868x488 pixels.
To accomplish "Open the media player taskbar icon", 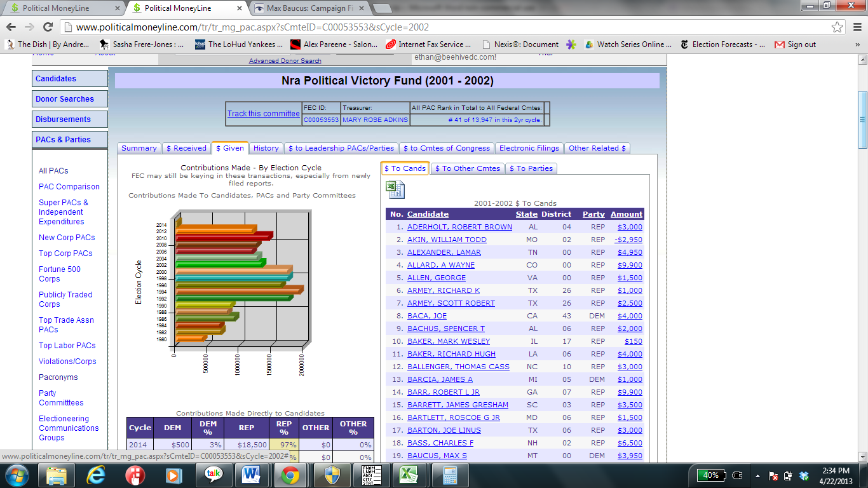I will [173, 475].
